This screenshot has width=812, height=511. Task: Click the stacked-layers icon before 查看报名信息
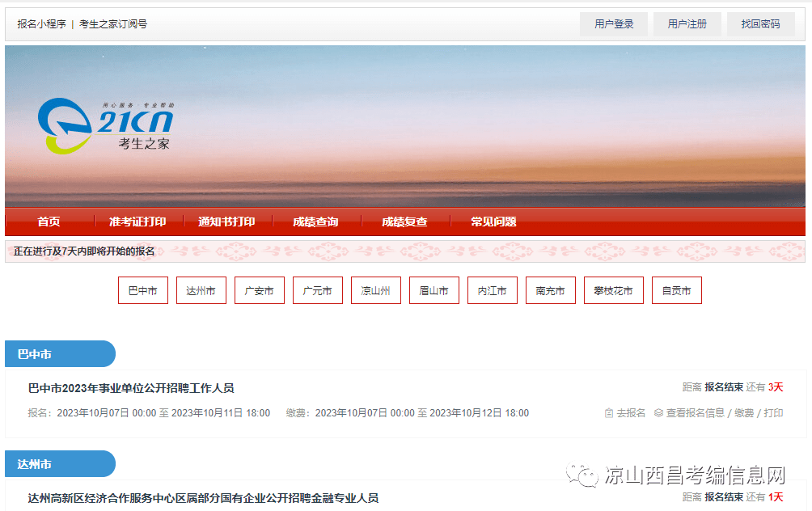658,412
